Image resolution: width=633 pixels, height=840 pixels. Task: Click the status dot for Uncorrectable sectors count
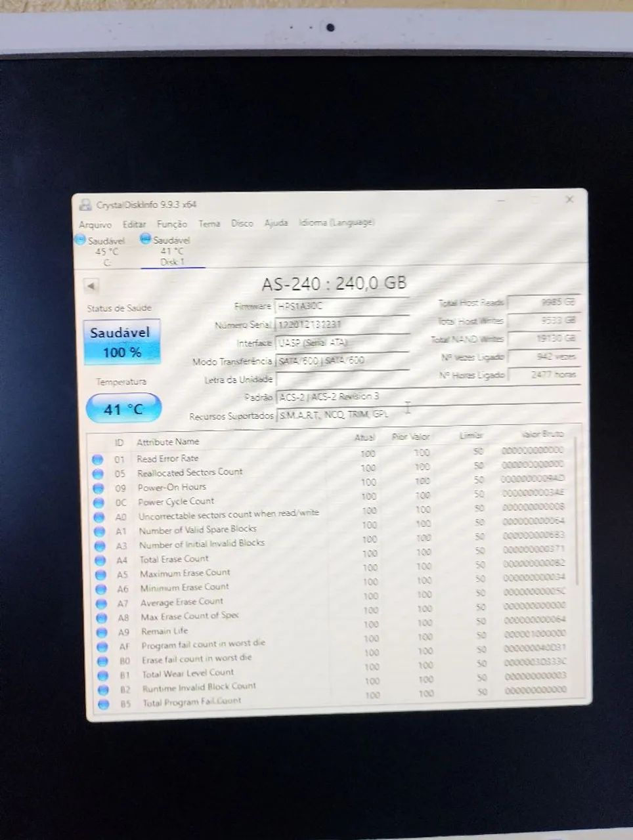point(99,517)
